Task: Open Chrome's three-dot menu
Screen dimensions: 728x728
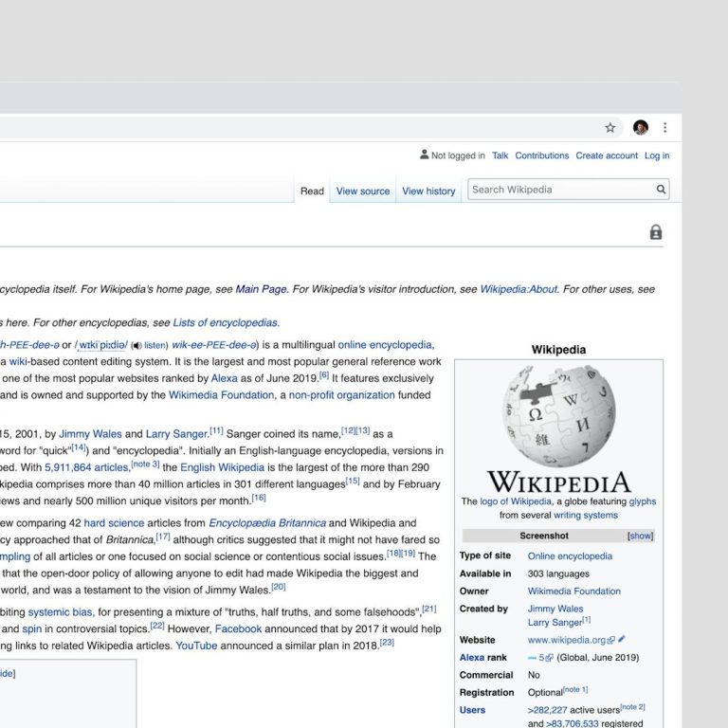Action: click(664, 127)
